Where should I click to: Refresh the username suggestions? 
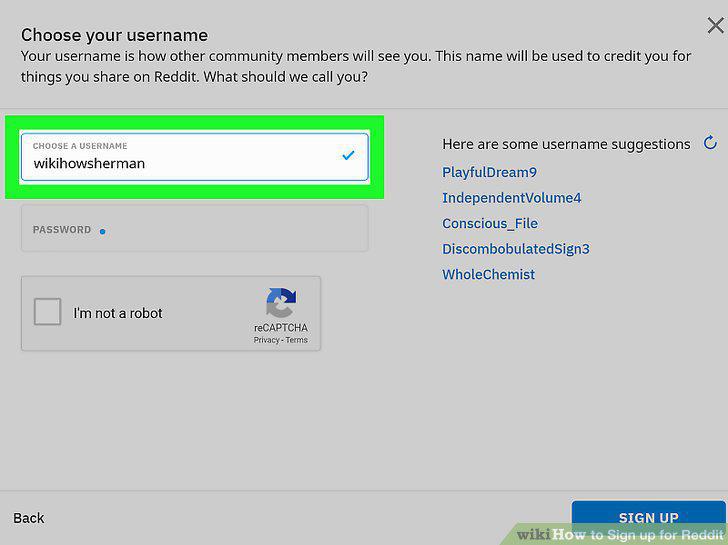[710, 143]
